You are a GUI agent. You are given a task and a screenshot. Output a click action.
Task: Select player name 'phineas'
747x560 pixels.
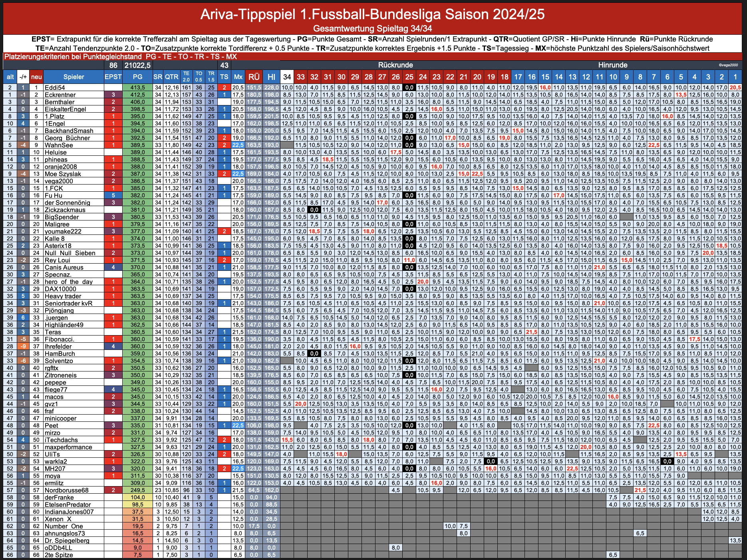click(x=56, y=159)
